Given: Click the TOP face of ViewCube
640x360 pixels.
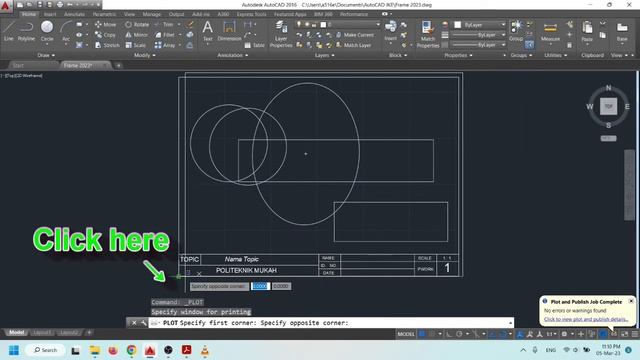Looking at the screenshot, I should click(x=608, y=107).
